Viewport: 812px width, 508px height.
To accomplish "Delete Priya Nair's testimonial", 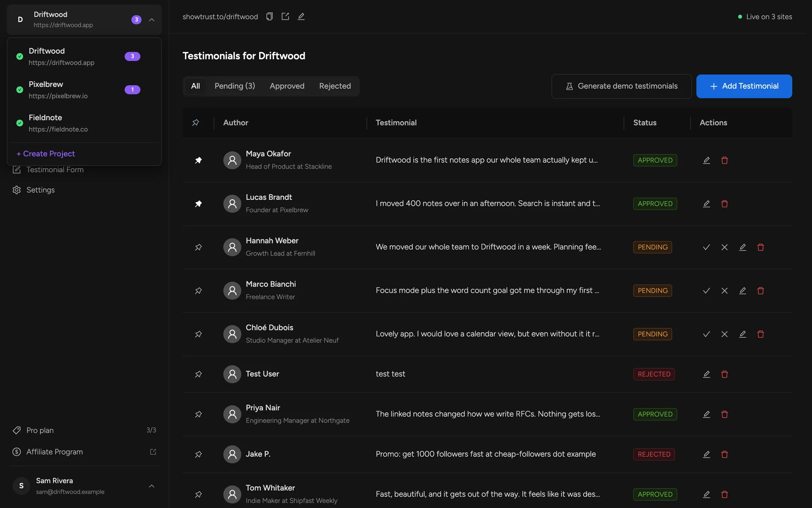I will (x=724, y=414).
